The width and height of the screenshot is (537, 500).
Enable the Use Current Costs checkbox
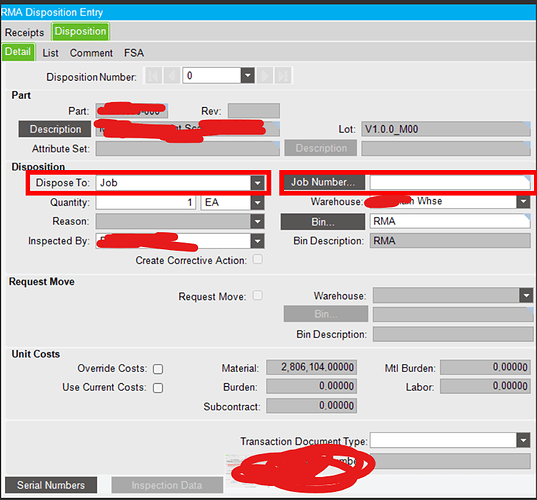tap(158, 388)
